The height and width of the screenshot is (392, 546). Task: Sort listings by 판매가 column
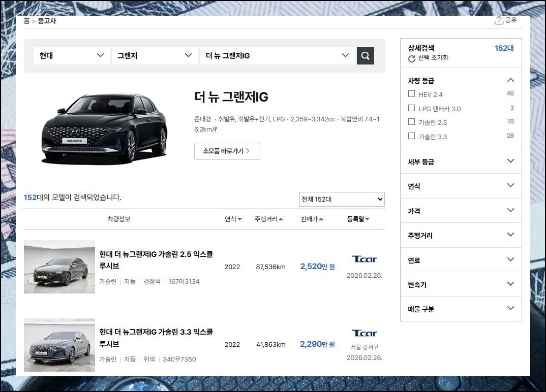click(x=312, y=219)
